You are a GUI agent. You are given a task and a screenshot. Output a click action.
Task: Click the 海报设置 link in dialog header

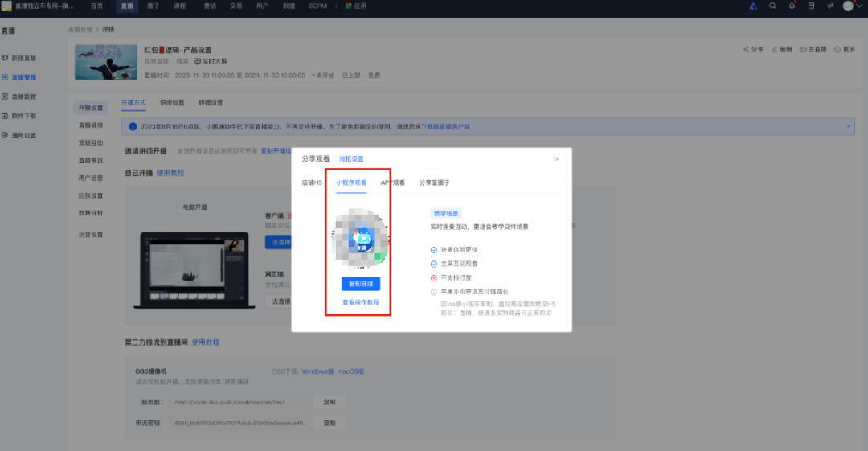(351, 159)
